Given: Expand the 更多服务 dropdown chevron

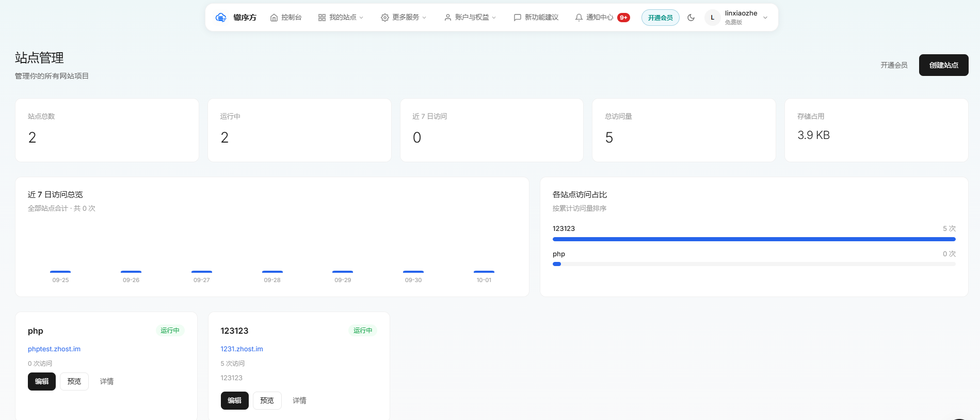Looking at the screenshot, I should (424, 18).
